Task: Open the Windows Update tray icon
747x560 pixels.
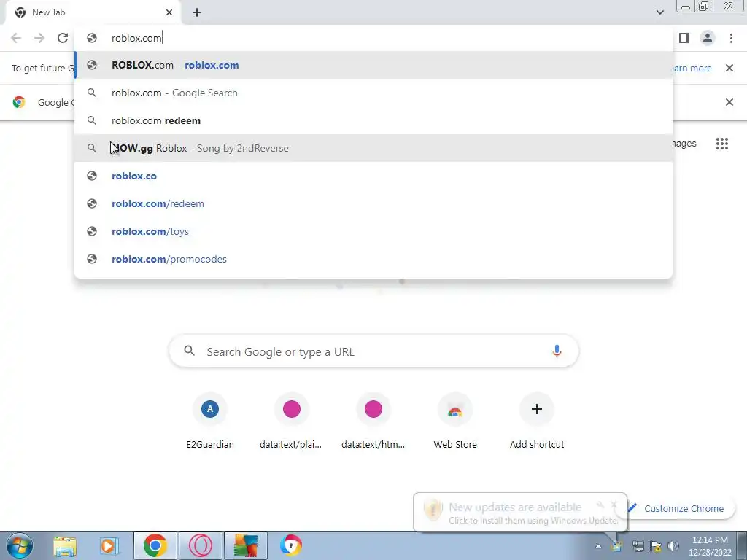Action: [x=617, y=546]
